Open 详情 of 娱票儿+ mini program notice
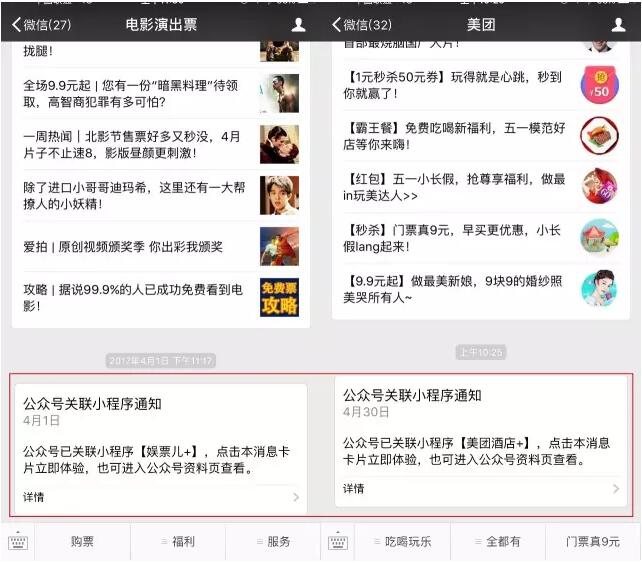 (33, 497)
